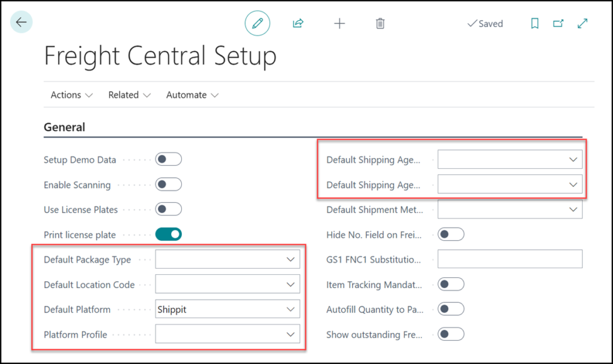The image size is (613, 364).
Task: Open the Related menu
Action: point(129,95)
